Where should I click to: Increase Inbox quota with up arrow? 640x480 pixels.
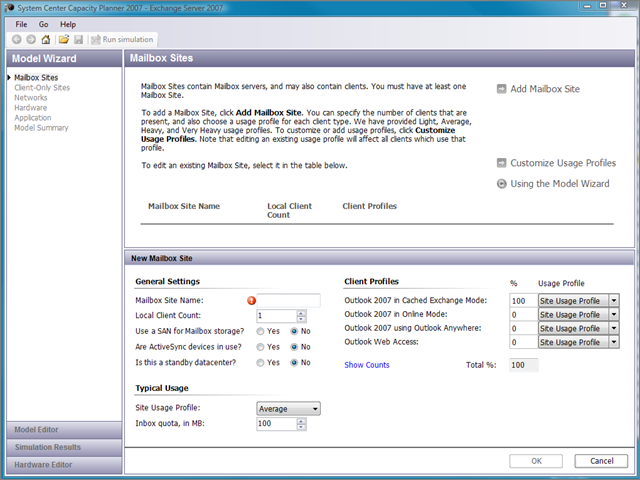click(301, 421)
